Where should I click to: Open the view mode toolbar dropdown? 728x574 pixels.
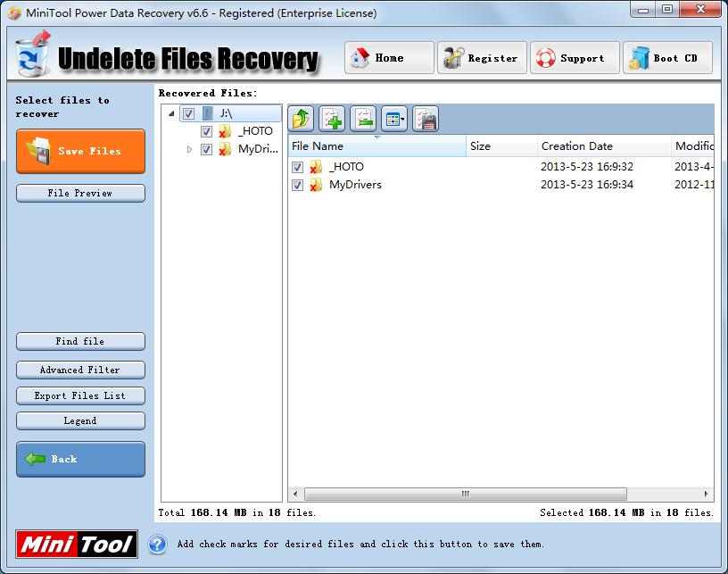(x=394, y=119)
